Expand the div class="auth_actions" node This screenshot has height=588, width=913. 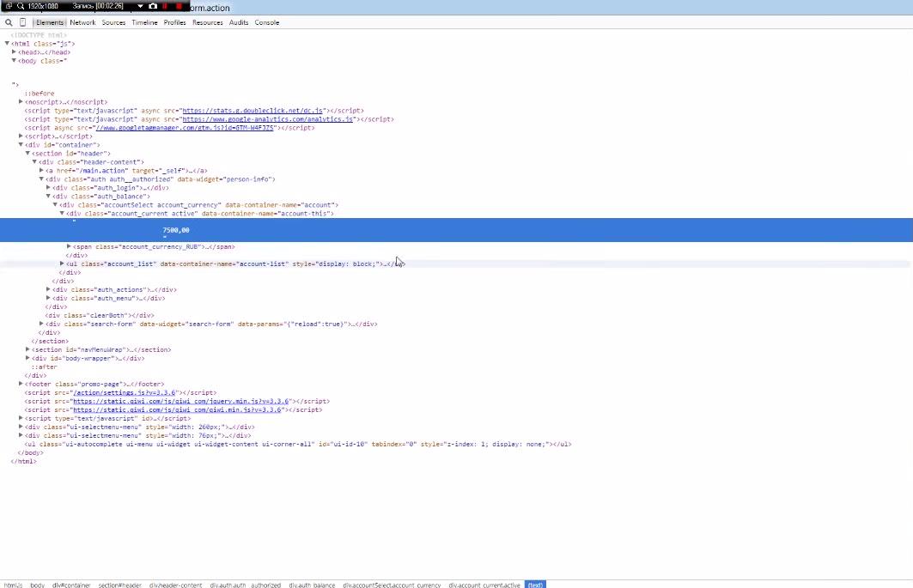[x=49, y=289]
